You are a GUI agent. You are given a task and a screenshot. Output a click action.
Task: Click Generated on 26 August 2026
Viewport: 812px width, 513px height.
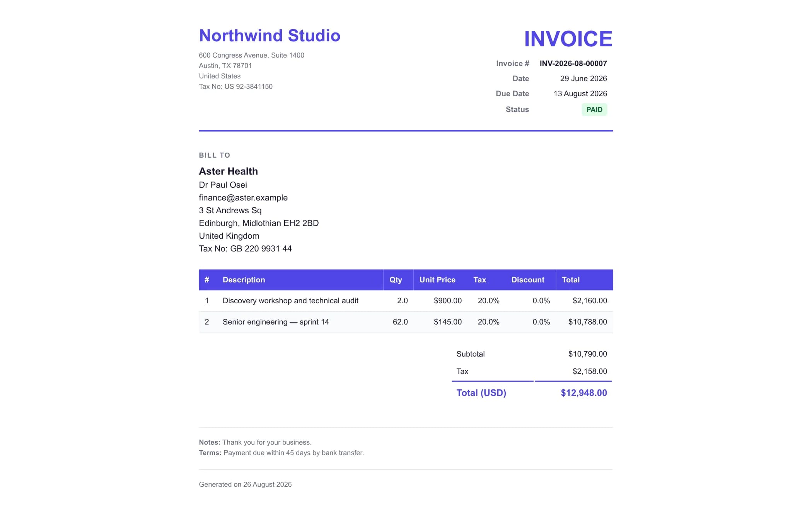coord(245,484)
